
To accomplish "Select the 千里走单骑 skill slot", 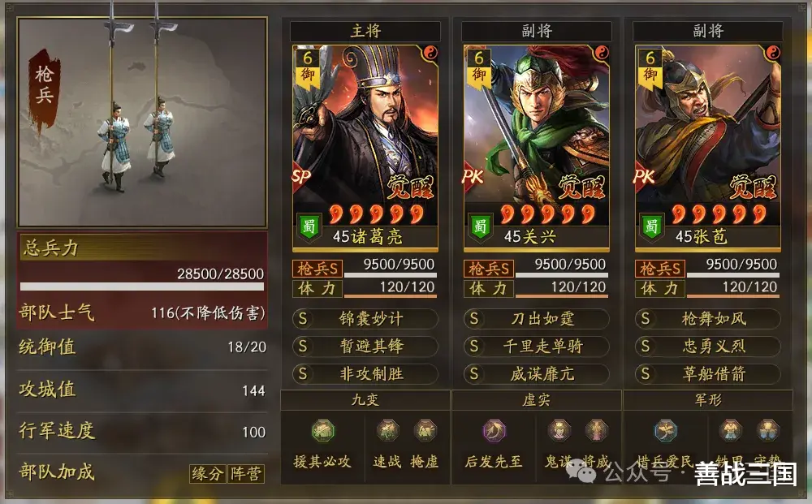I will click(536, 347).
